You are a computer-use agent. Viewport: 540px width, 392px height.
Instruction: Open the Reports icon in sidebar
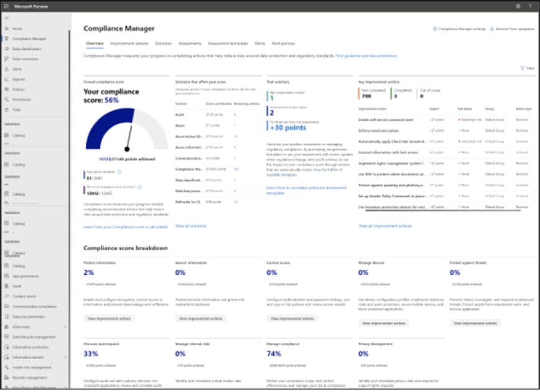point(7,79)
